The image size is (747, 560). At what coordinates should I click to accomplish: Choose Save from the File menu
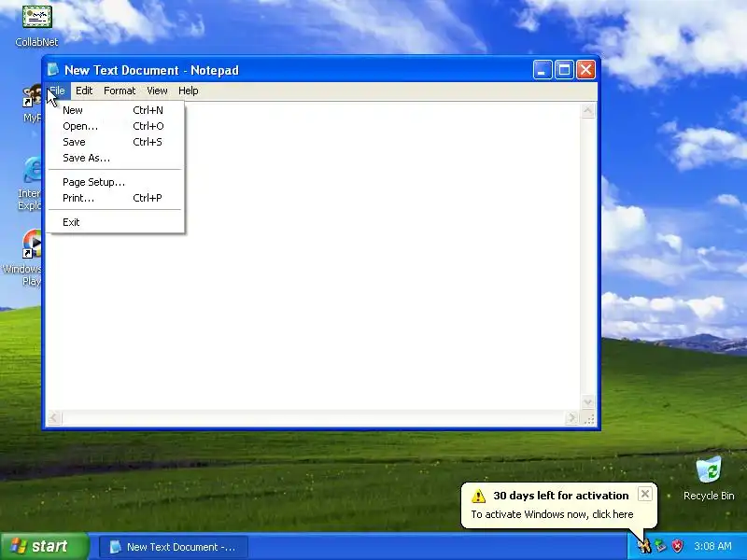point(116,142)
